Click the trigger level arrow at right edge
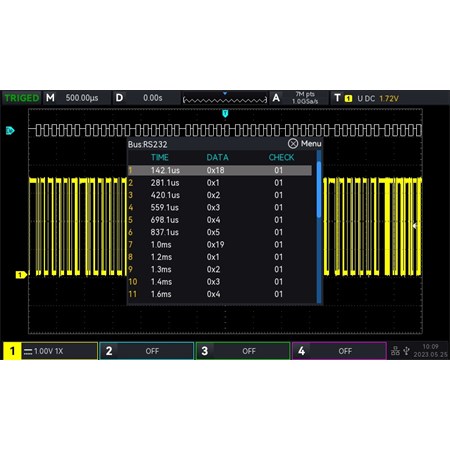The height and width of the screenshot is (450, 450). point(415,226)
